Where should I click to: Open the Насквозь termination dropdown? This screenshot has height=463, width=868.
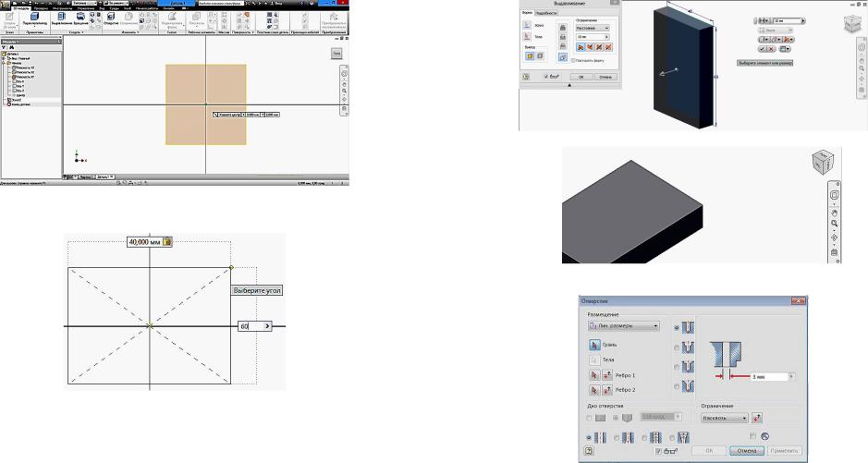click(725, 419)
